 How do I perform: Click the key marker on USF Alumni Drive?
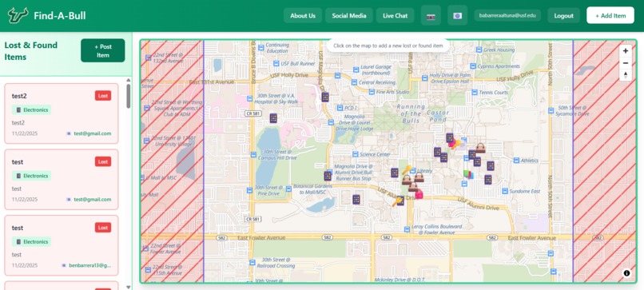[x=397, y=201]
